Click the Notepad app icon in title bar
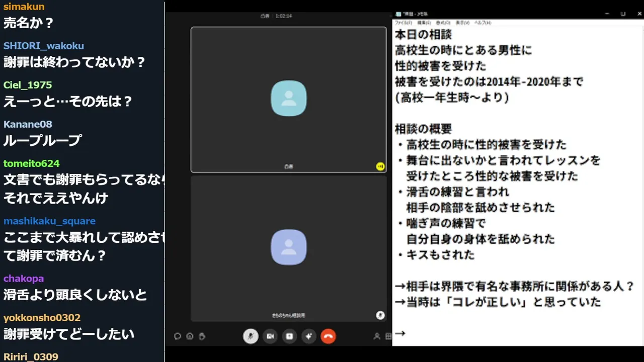644x362 pixels. (x=398, y=14)
